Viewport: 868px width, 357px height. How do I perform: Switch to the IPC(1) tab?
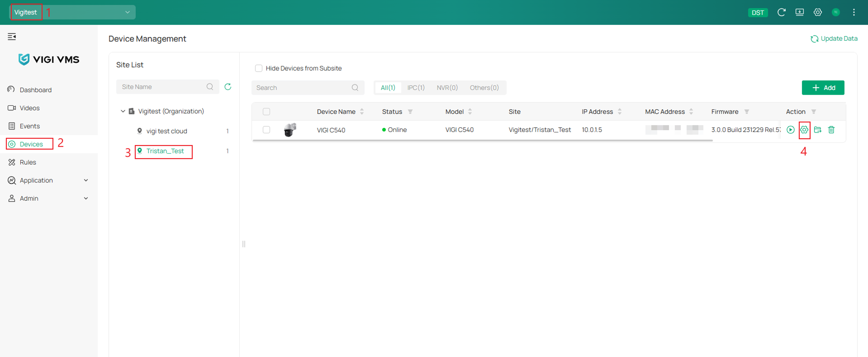click(416, 88)
